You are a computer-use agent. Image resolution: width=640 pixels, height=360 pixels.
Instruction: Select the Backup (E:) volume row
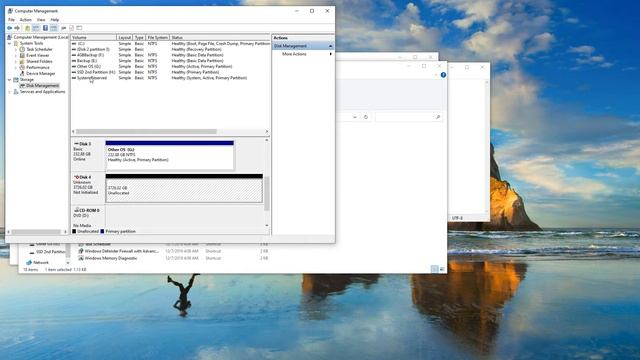tap(171, 60)
